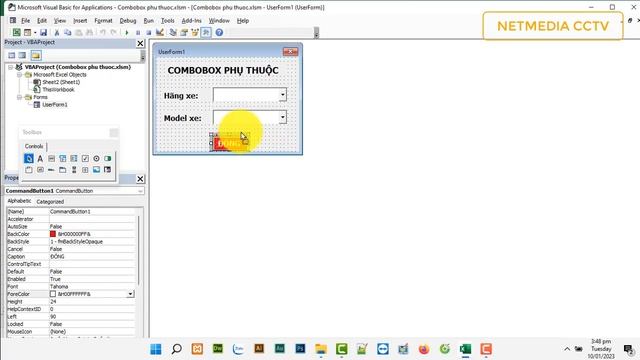
Task: Select Sheet2 (Sheet1) in project tree
Action: coord(61,82)
